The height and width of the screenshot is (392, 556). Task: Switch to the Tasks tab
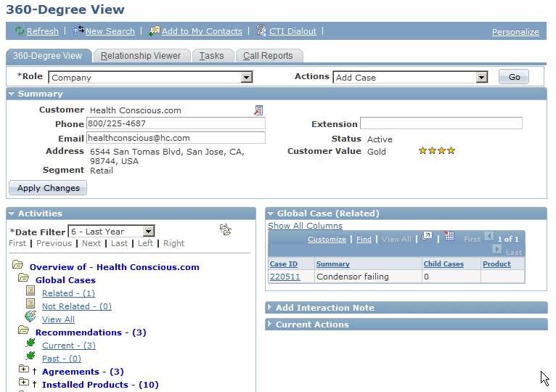[212, 56]
